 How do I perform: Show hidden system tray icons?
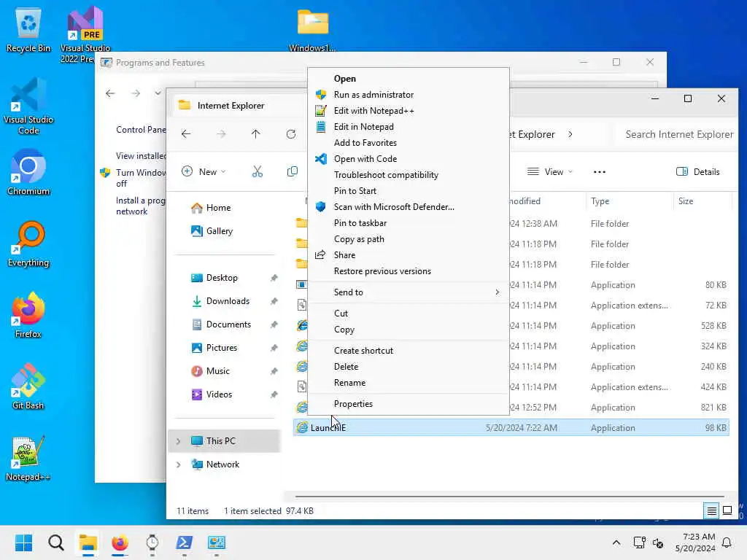[616, 542]
